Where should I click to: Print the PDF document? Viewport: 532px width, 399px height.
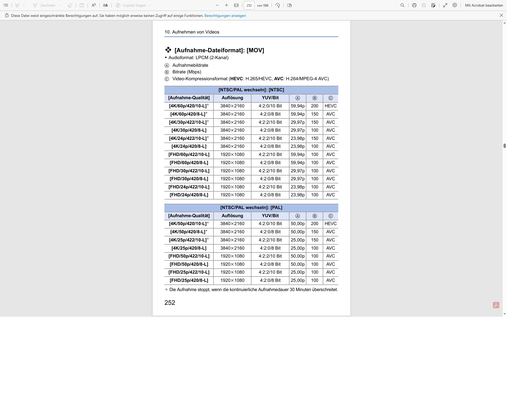click(414, 5)
